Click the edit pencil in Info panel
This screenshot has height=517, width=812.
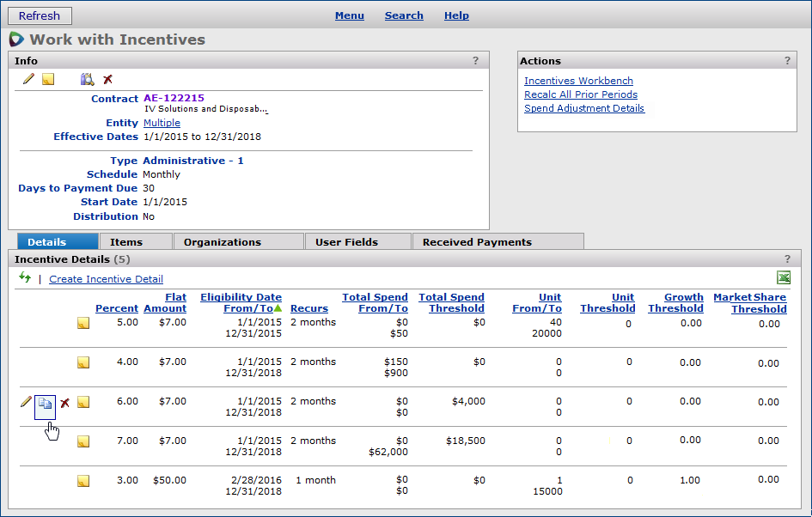tap(28, 79)
